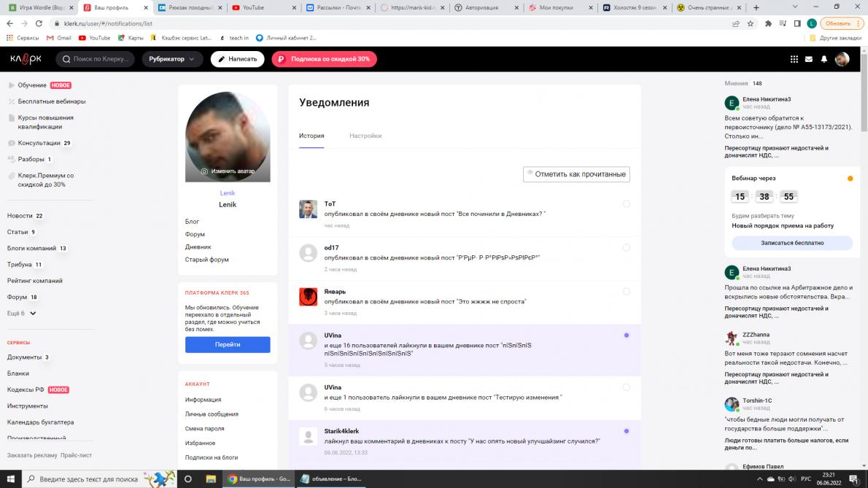Open Обучение in the left sidebar
The width and height of the screenshot is (868, 488).
coord(31,85)
